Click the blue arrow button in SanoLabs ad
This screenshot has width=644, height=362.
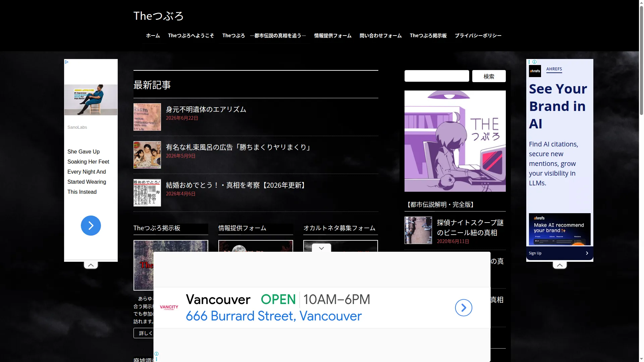tap(91, 226)
